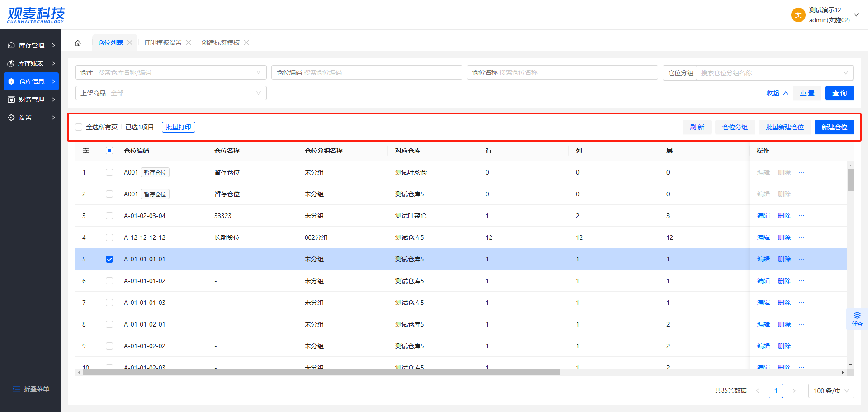Toggle the header select-all checkbox
This screenshot has height=412, width=868.
click(109, 151)
